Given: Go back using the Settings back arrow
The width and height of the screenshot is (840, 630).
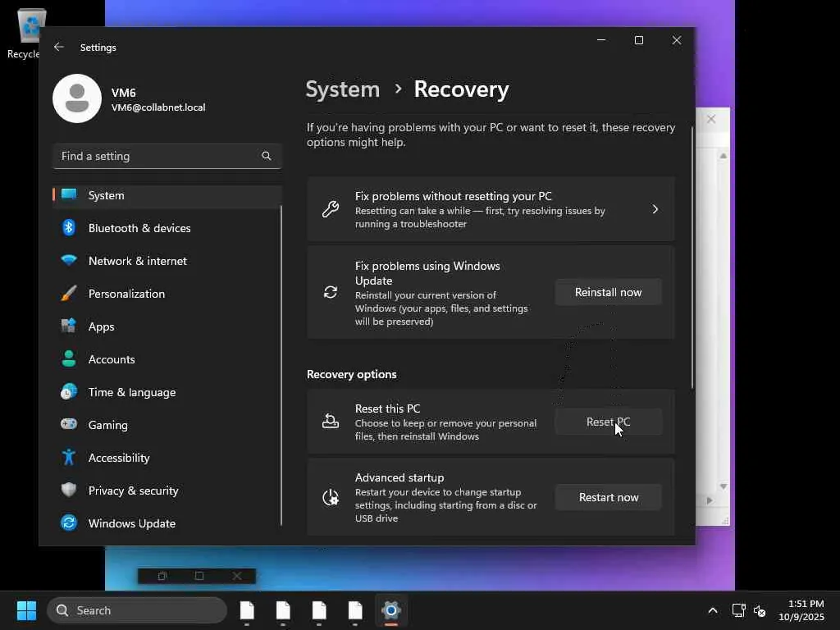Looking at the screenshot, I should click(x=59, y=47).
